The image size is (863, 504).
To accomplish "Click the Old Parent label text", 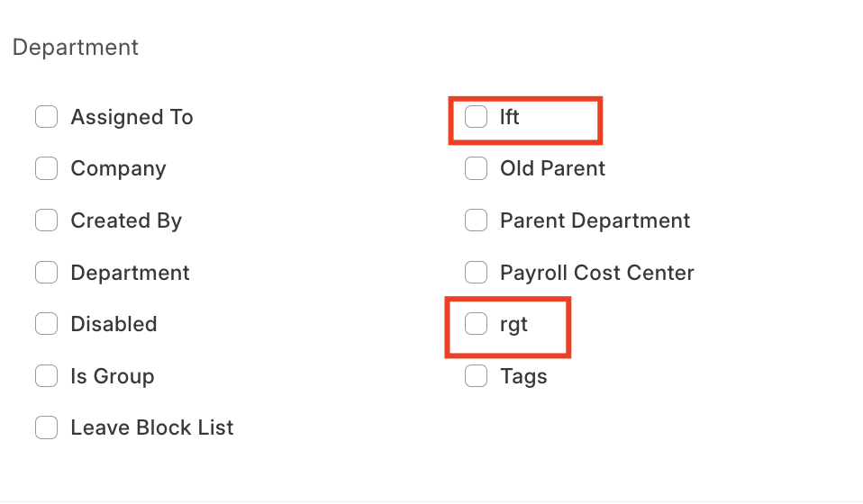I will click(552, 168).
